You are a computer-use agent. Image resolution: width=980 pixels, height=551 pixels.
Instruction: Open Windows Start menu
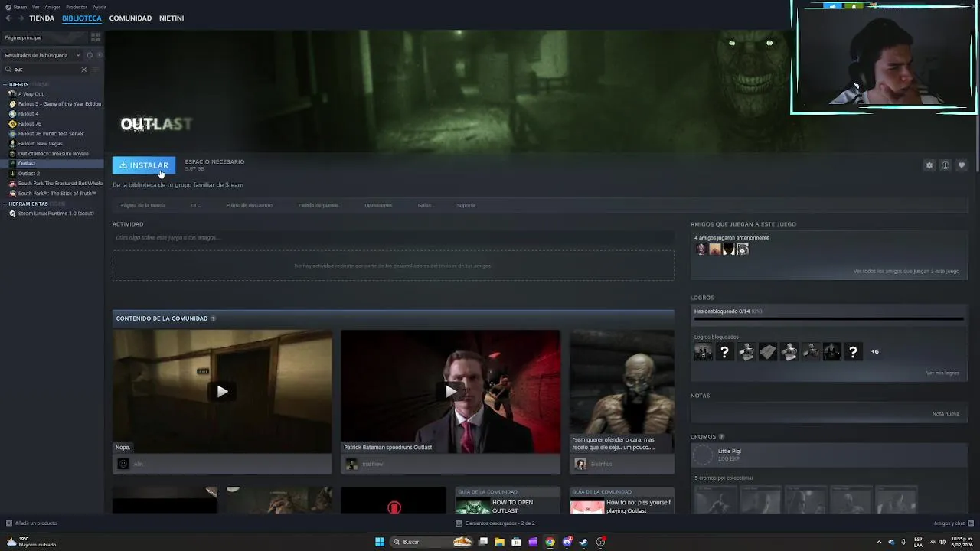point(380,542)
